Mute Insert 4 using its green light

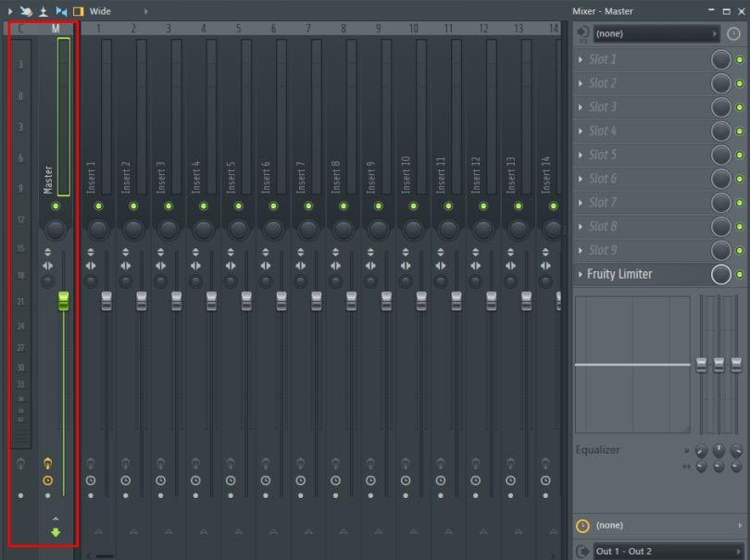tap(204, 206)
